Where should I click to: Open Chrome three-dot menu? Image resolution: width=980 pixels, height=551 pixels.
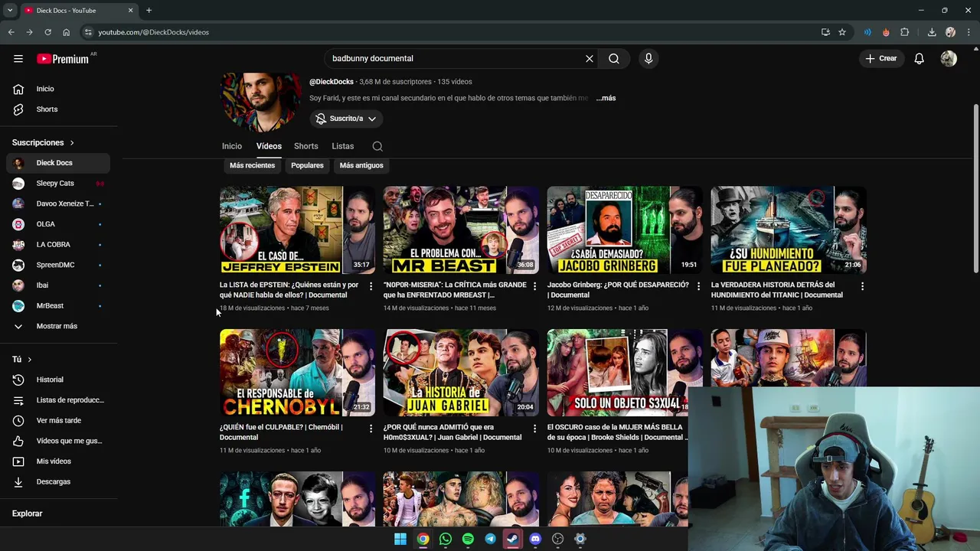click(969, 32)
